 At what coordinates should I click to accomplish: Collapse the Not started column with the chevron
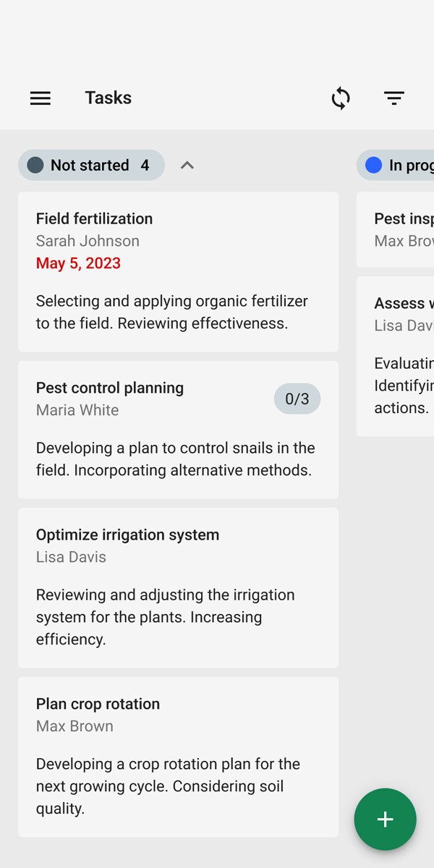tap(187, 165)
